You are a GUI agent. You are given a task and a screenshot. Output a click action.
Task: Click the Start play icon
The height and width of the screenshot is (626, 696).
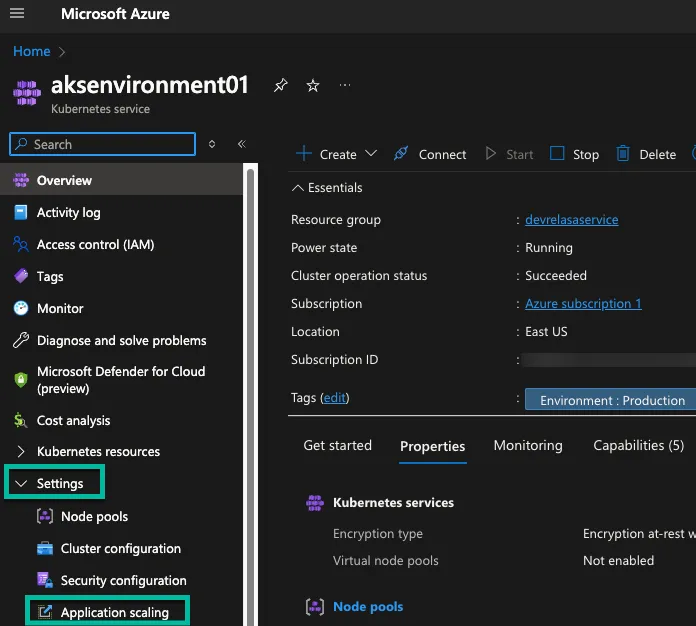click(x=490, y=154)
